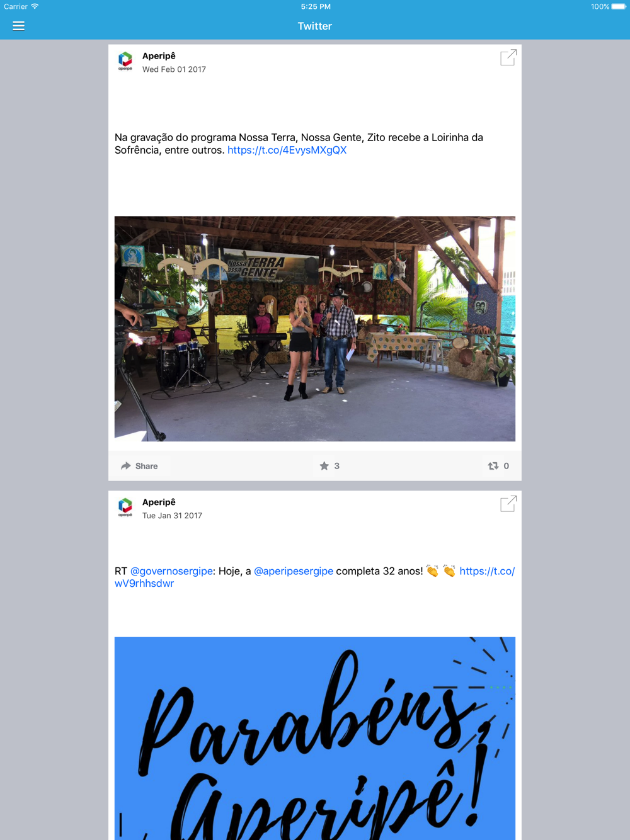630x840 pixels.
Task: Tap the Aperipê name on first tweet
Action: pyautogui.click(x=159, y=56)
